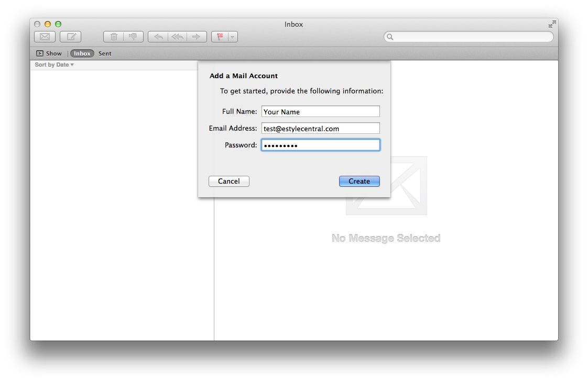Click the Email Address input field

point(321,129)
